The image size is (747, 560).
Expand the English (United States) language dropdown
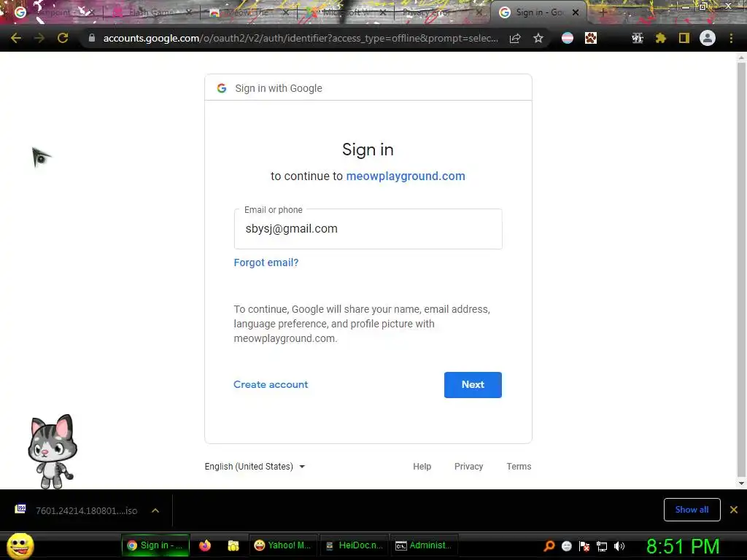[255, 467]
